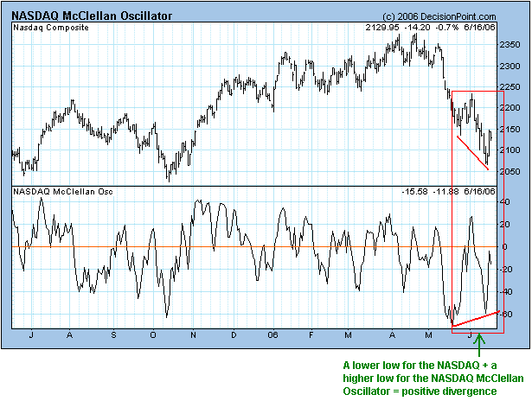Click the 2050 price axis label
This screenshot has width=532, height=401.
tap(511, 171)
